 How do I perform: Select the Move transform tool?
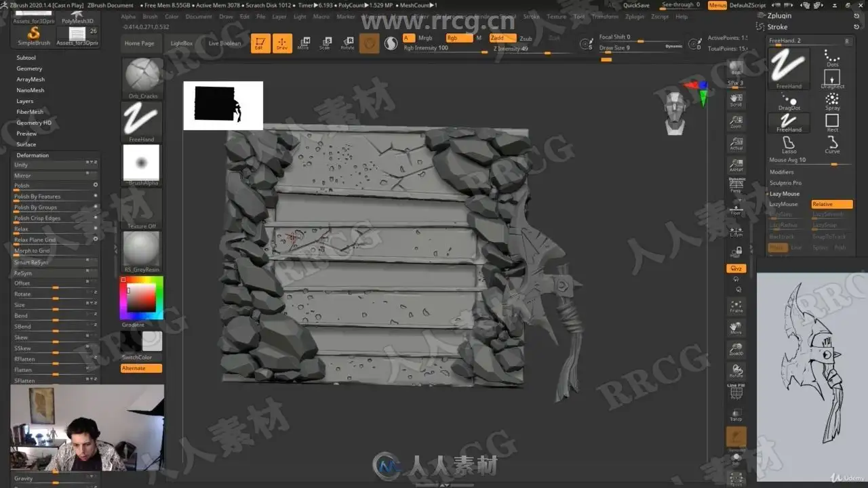(304, 43)
